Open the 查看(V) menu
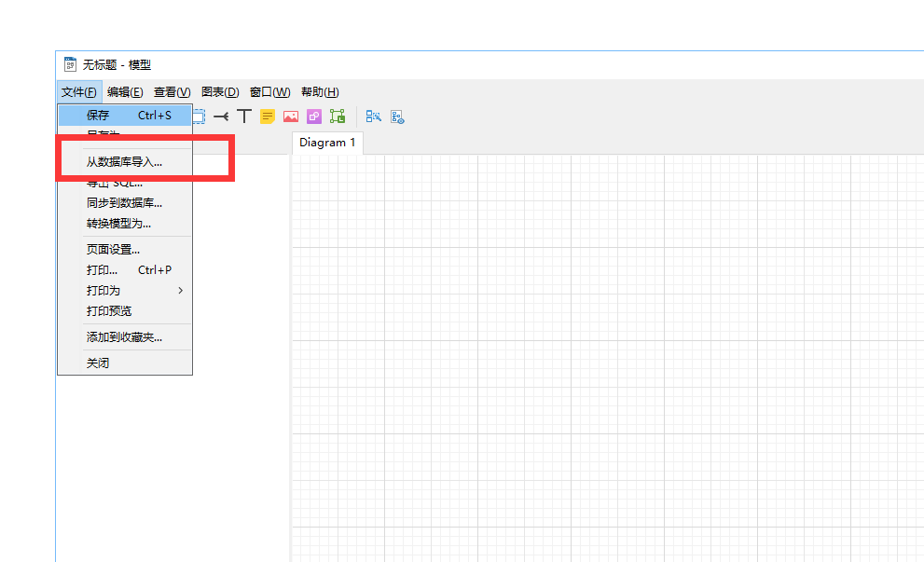 (x=172, y=92)
